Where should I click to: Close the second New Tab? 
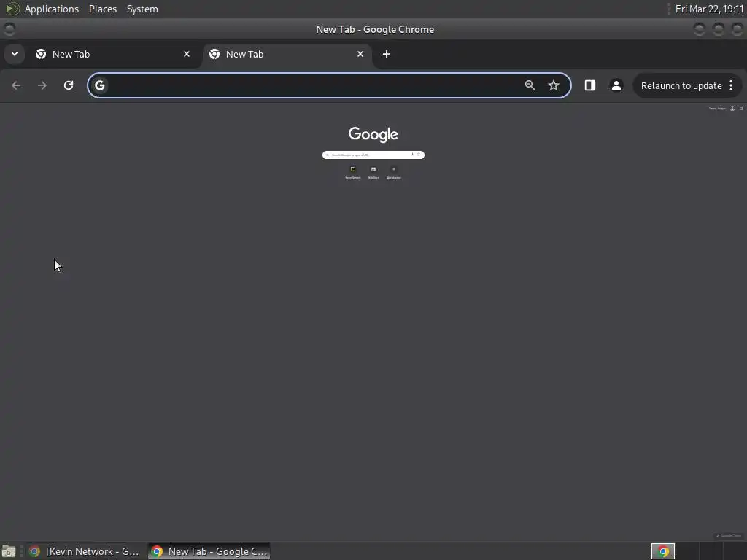point(360,54)
